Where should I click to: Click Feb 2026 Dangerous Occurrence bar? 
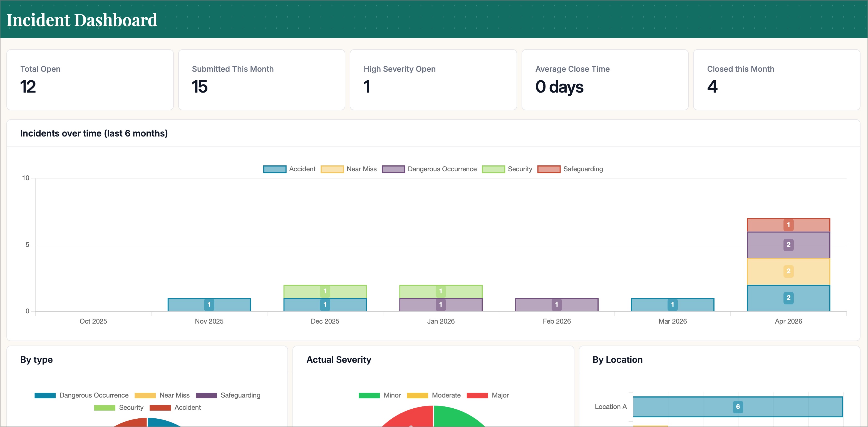coord(557,305)
